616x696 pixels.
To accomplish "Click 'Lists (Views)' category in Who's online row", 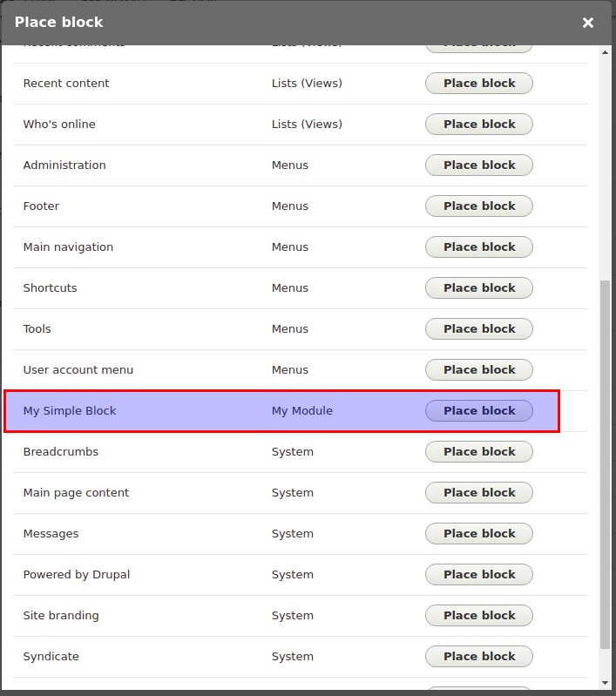I will coord(307,125).
